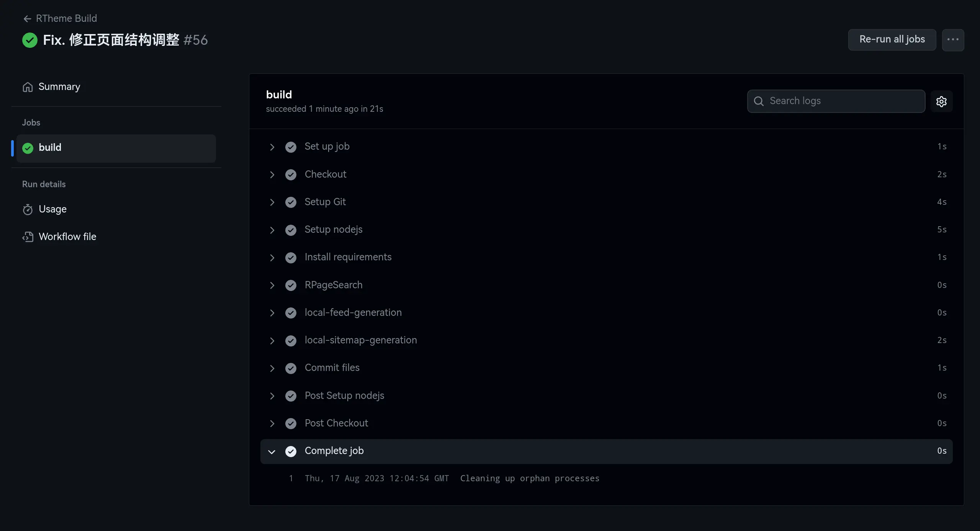Click the settings gear icon in logs panel
The height and width of the screenshot is (531, 980).
(941, 101)
